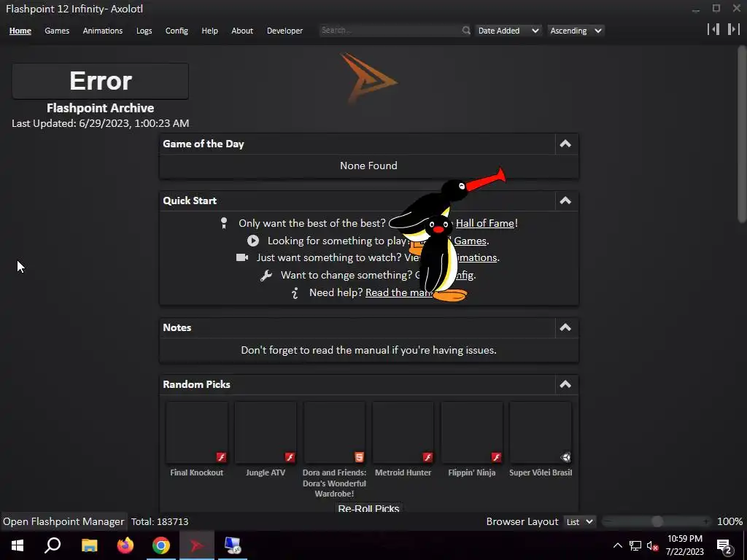Show hidden system tray icons

coord(617,545)
